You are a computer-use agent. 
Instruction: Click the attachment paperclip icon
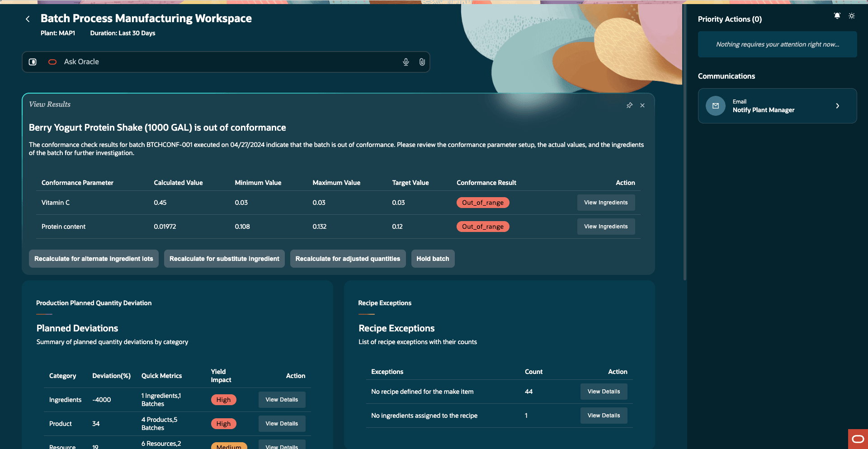422,62
